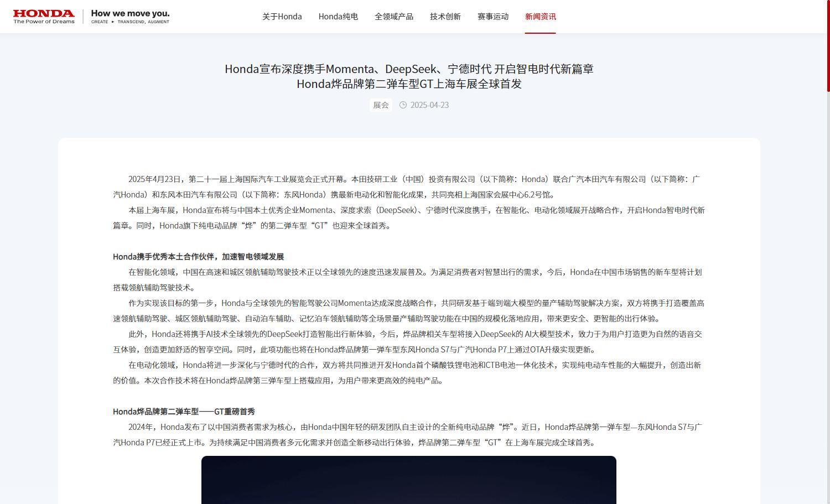Open the Honda纯电 menu
Screen dimensions: 830x504
(x=338, y=17)
